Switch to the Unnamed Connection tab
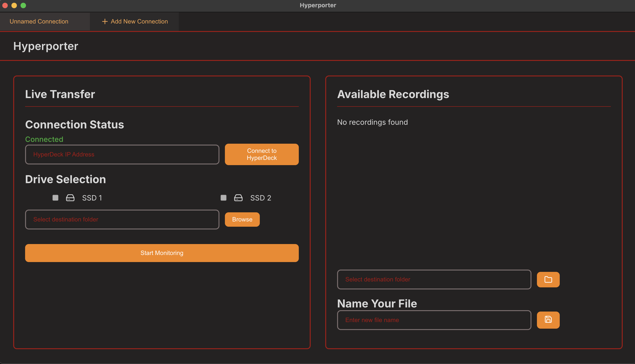The width and height of the screenshot is (635, 364). coord(45,21)
